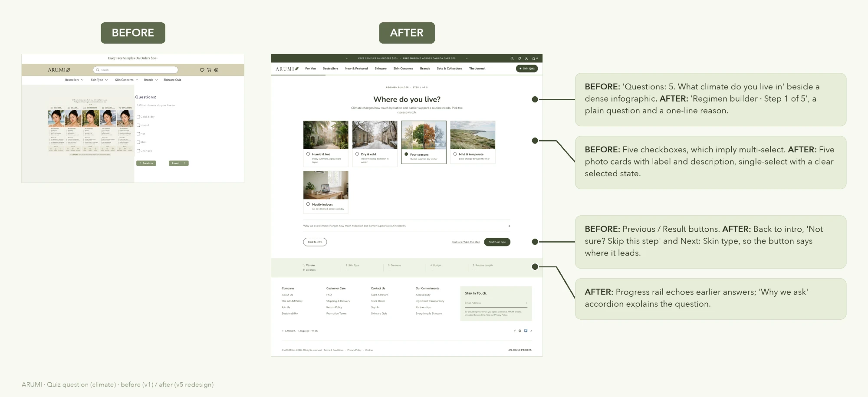Click the search magnifier icon in After header

(512, 58)
